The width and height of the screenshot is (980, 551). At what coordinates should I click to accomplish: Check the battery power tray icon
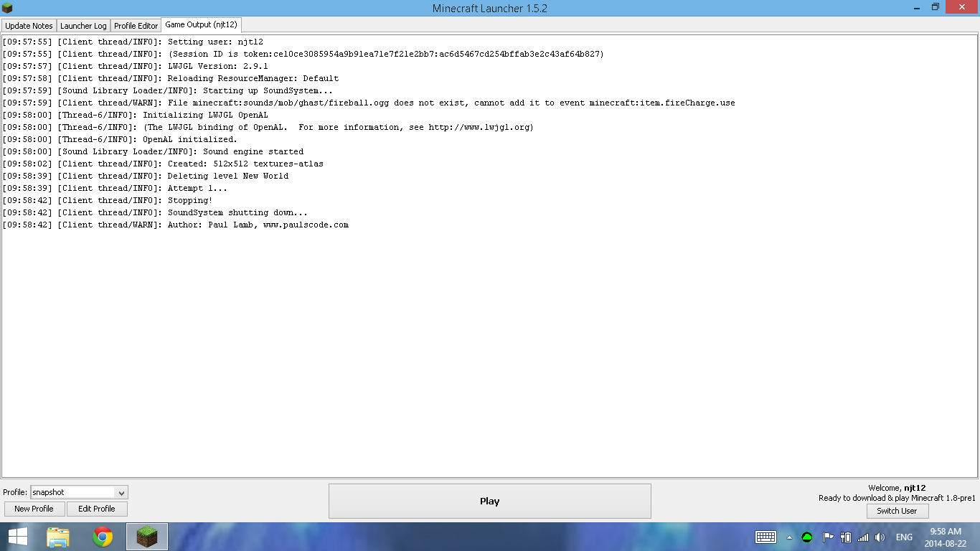coord(846,537)
